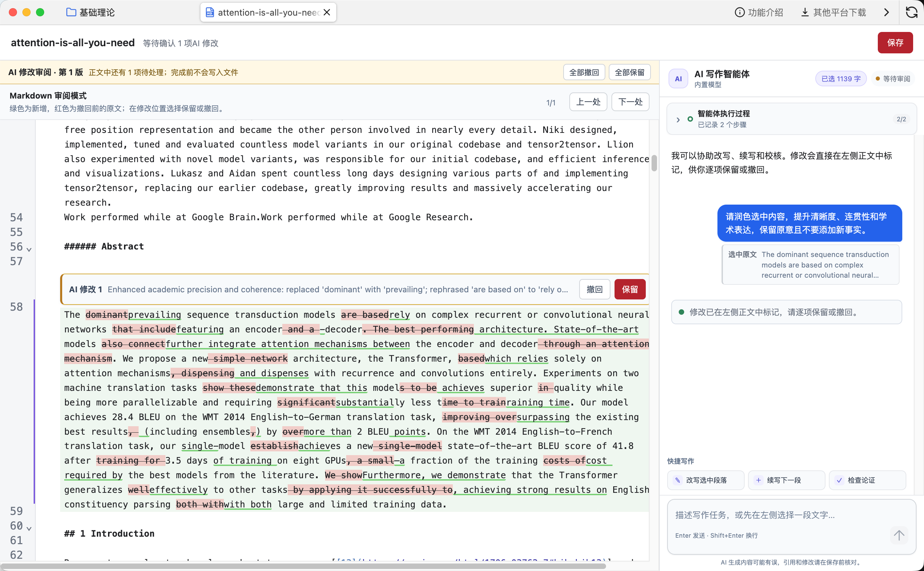This screenshot has width=924, height=571.
Task: Click the horizontal editor scrollbar
Action: click(x=303, y=566)
